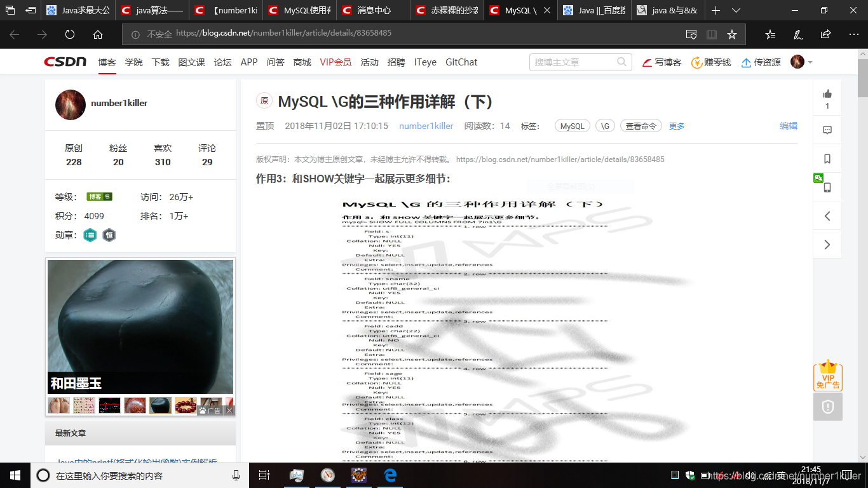Switch to Java求最大公 tab
The height and width of the screenshot is (488, 868).
point(78,10)
